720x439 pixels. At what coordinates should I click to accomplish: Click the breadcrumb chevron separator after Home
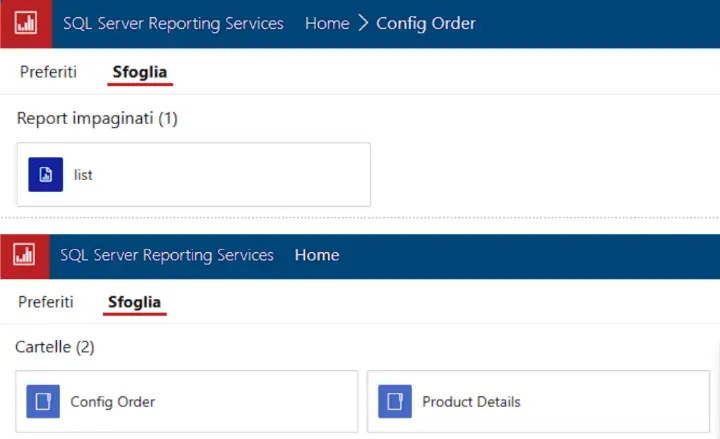coord(363,23)
